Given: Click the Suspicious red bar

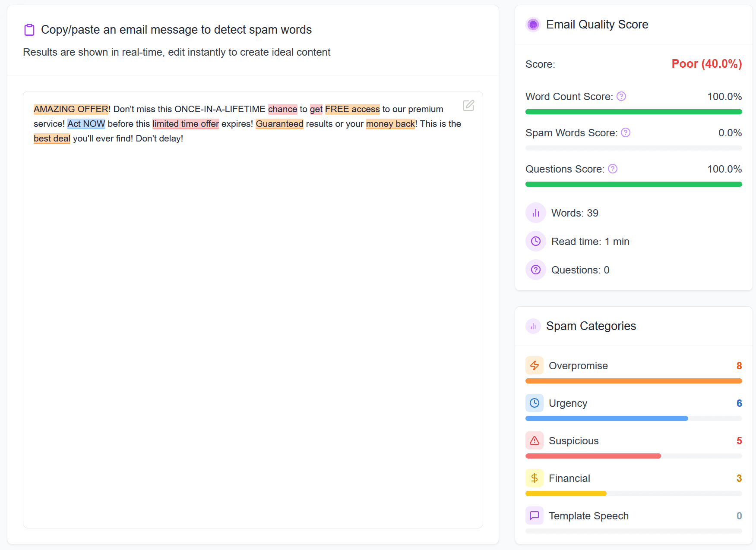Looking at the screenshot, I should click(x=593, y=456).
